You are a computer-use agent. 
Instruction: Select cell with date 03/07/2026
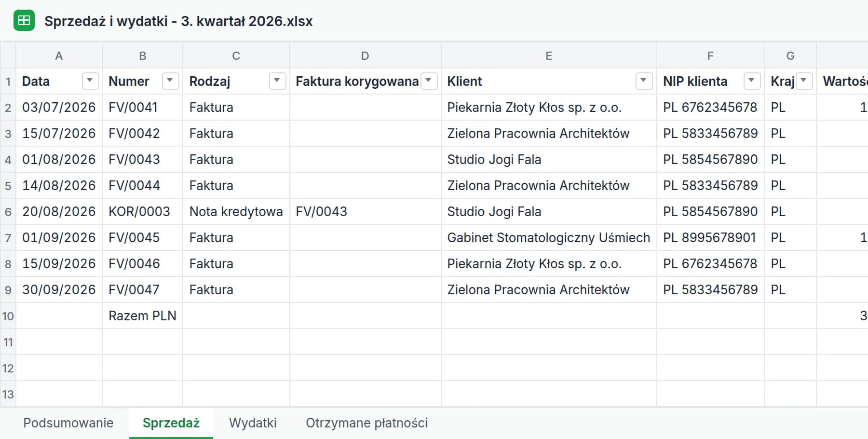59,107
